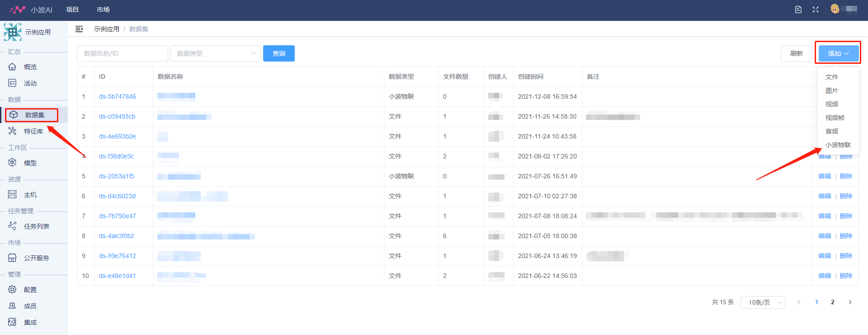
Task: Click the 示例应用 app icon
Action: coord(12,32)
